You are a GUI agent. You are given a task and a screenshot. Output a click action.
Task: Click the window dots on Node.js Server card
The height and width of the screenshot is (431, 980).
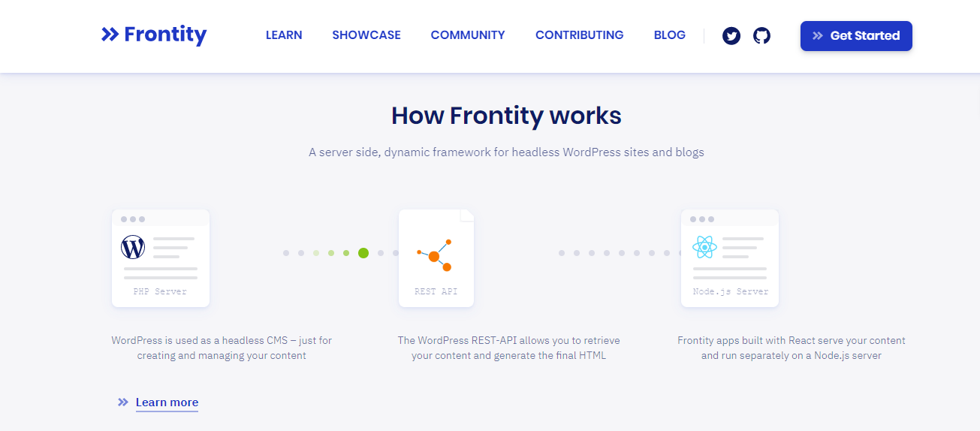pos(702,219)
